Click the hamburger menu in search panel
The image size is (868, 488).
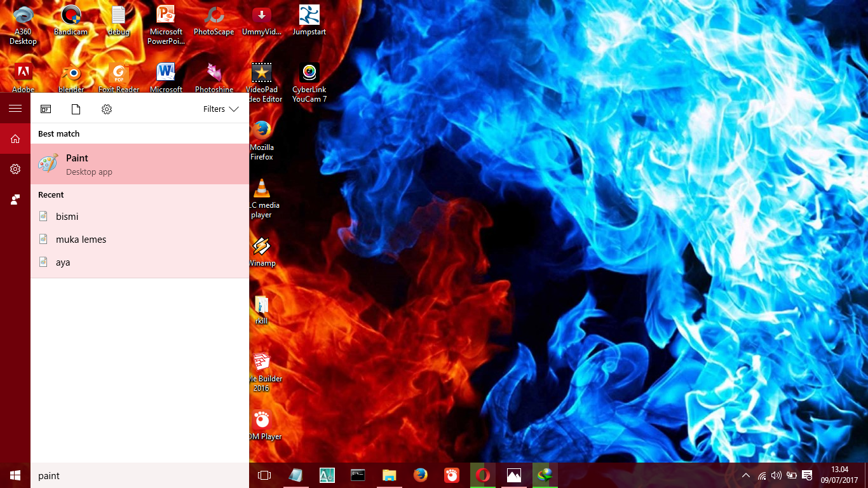click(15, 109)
